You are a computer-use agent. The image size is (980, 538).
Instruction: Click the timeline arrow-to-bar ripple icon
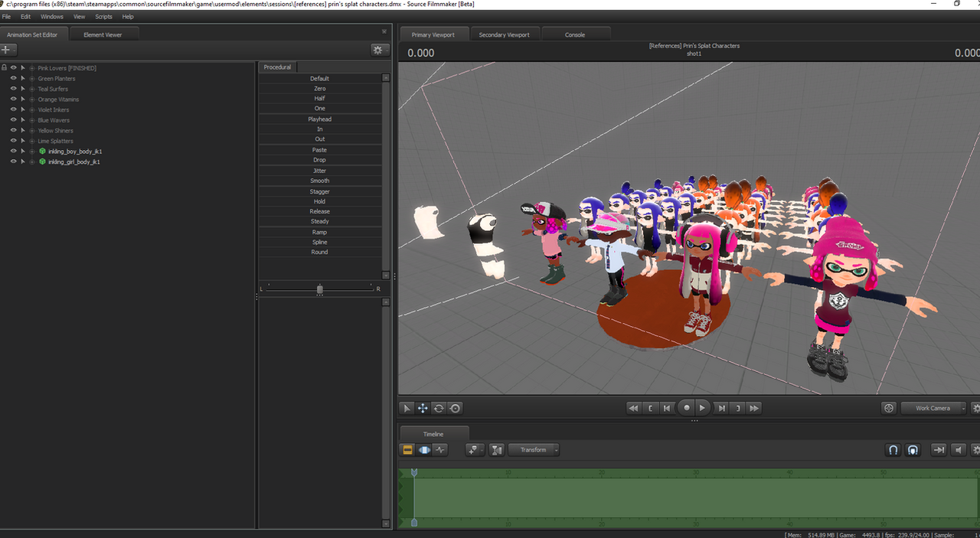(939, 450)
